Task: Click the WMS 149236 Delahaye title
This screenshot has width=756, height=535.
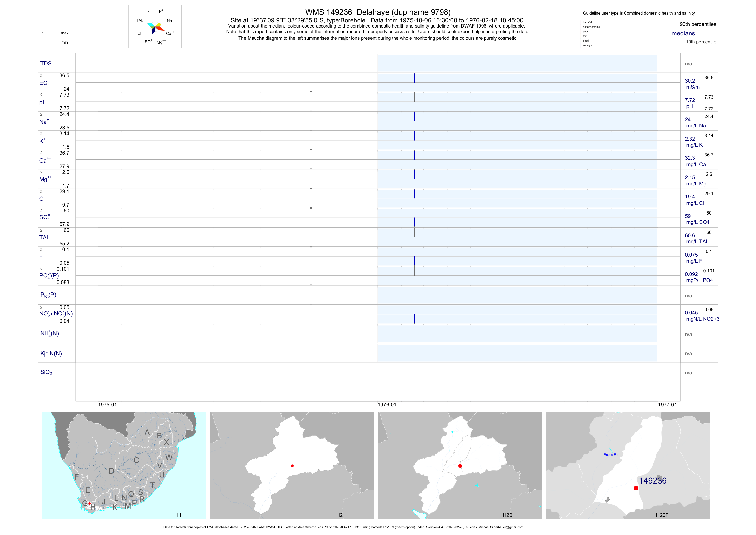Action: [x=378, y=12]
